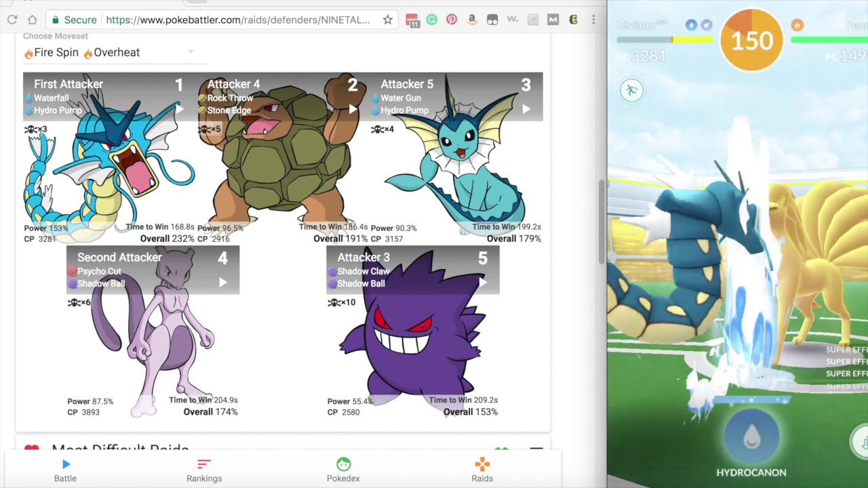Click the skull x10 deaths icon on Gengar
The image size is (868, 488).
point(341,302)
